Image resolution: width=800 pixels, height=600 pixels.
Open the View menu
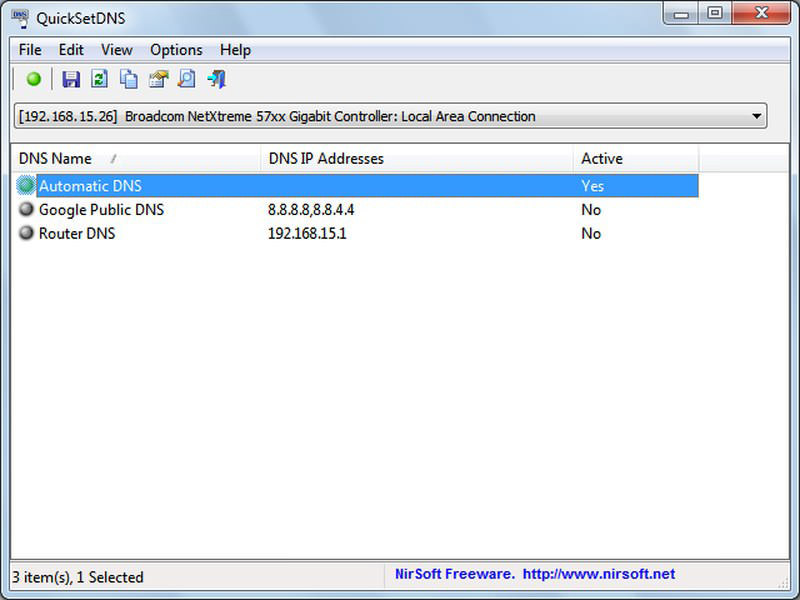117,50
